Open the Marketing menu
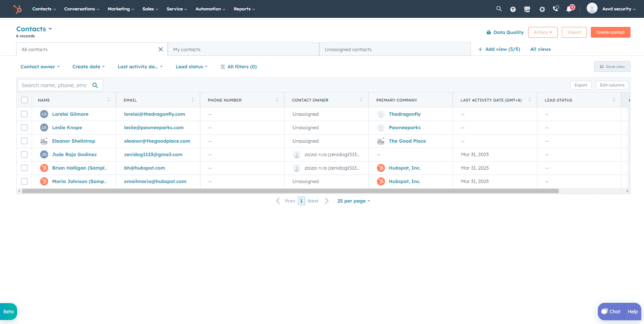The height and width of the screenshot is (324, 644). pos(121,9)
